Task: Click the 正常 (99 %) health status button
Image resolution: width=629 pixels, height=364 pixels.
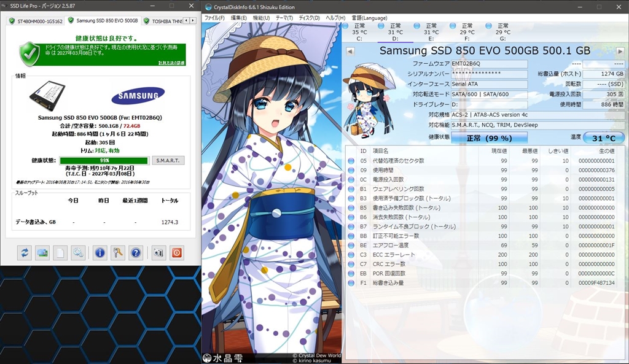Action: click(x=489, y=138)
